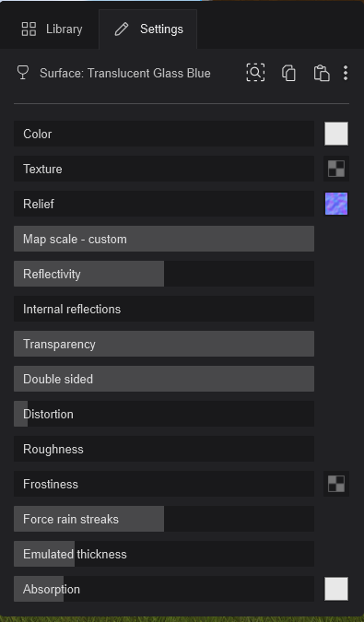Select the Settings tab
The width and height of the screenshot is (364, 622).
147,29
